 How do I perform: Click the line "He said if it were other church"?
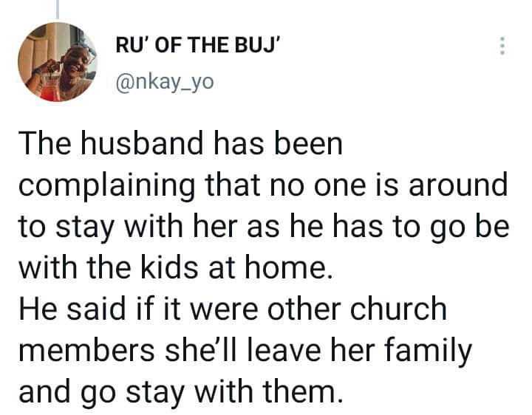pyautogui.click(x=233, y=308)
